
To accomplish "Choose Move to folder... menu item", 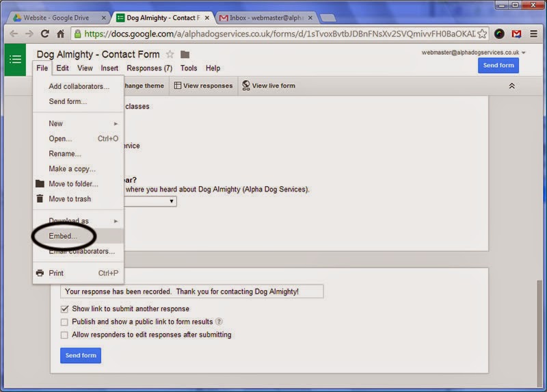I will click(78, 183).
